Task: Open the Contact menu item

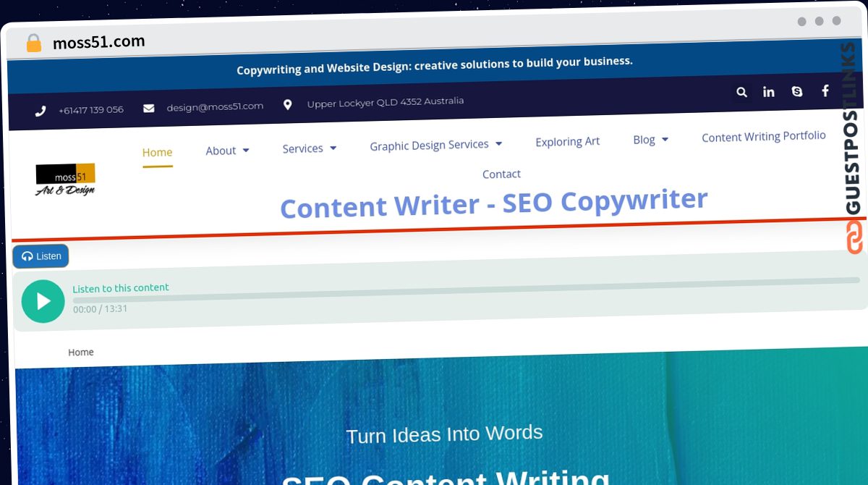Action: pyautogui.click(x=501, y=174)
